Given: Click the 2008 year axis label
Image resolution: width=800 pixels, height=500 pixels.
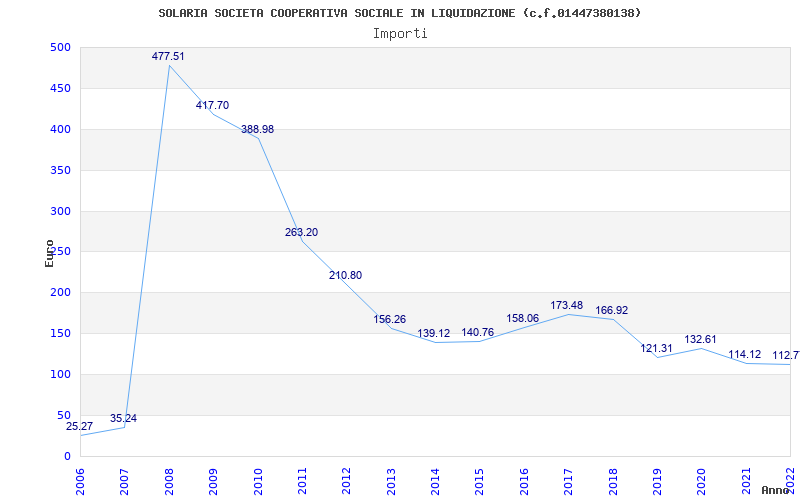Looking at the screenshot, I should point(169,481).
